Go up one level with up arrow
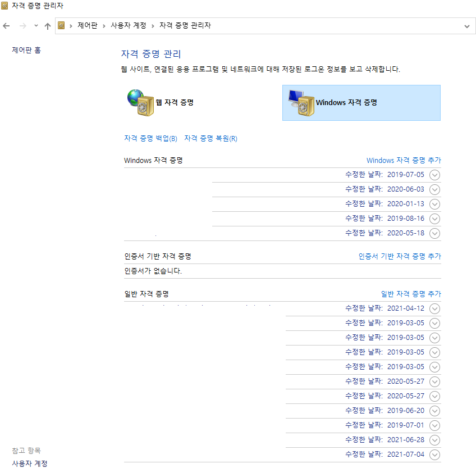 (47, 26)
